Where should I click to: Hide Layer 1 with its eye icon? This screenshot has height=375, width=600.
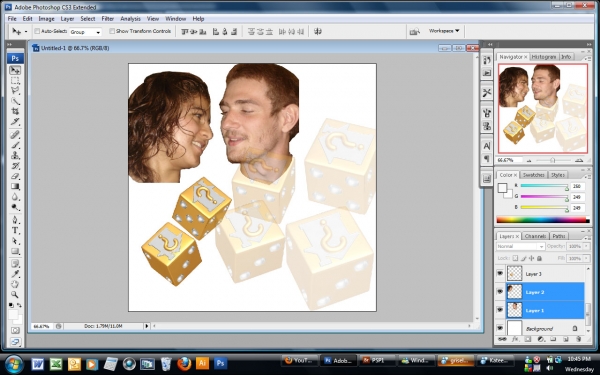500,310
